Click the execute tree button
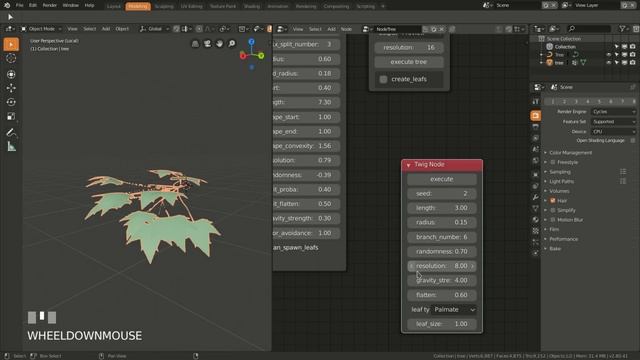This screenshot has width=640, height=360. [409, 62]
